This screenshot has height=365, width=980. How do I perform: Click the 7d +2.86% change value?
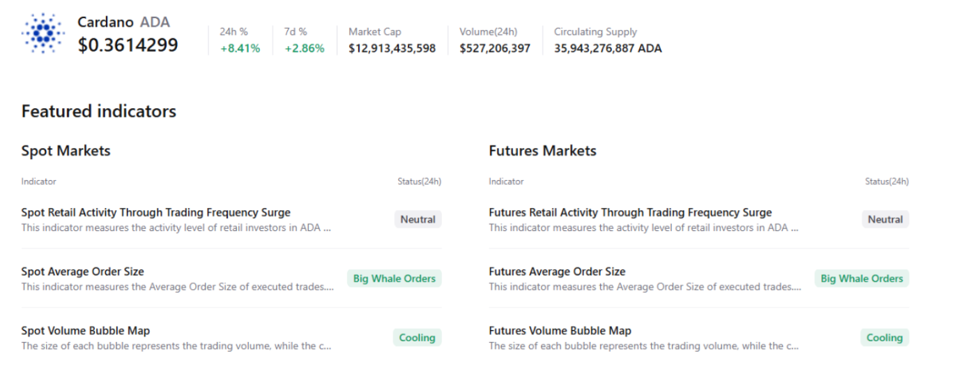pos(305,48)
